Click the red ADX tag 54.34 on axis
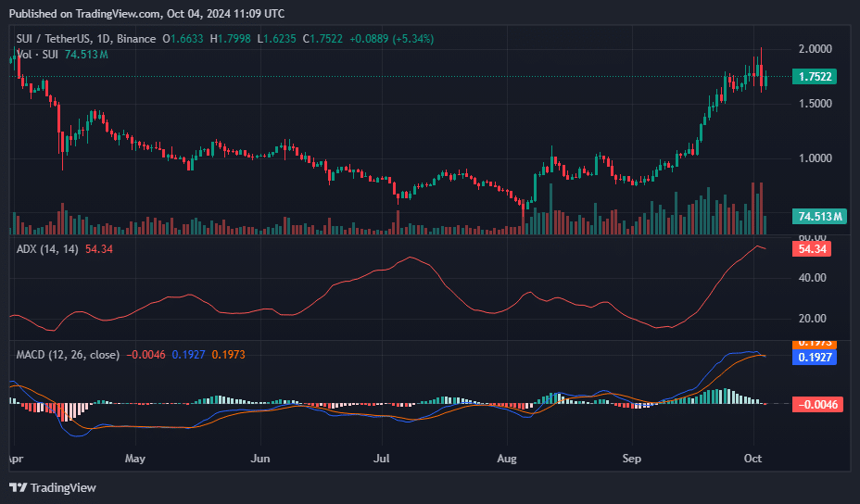Viewport: 860px width, 504px height. click(x=812, y=249)
